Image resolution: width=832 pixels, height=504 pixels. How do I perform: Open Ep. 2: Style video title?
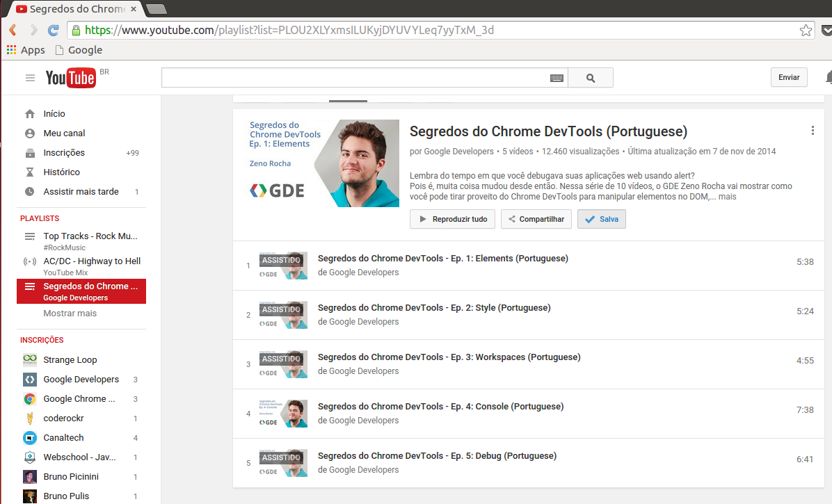[x=434, y=307]
